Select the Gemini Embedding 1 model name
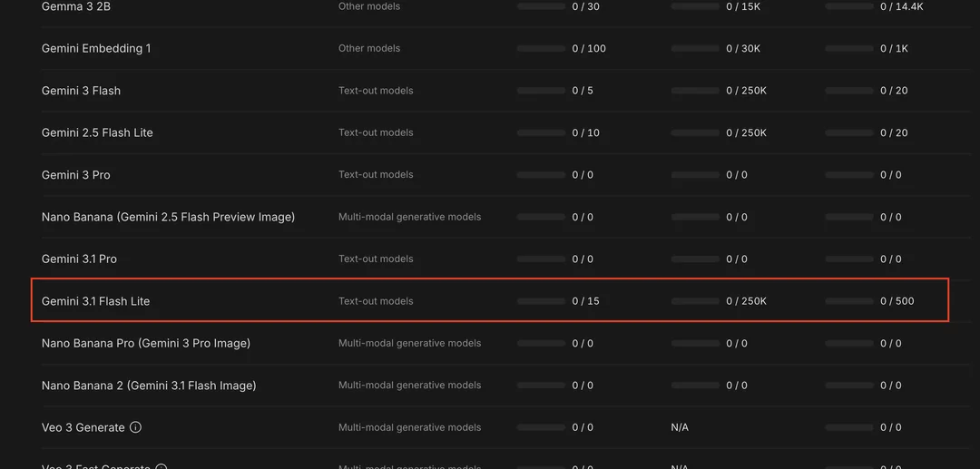Image resolution: width=980 pixels, height=469 pixels. pyautogui.click(x=96, y=48)
